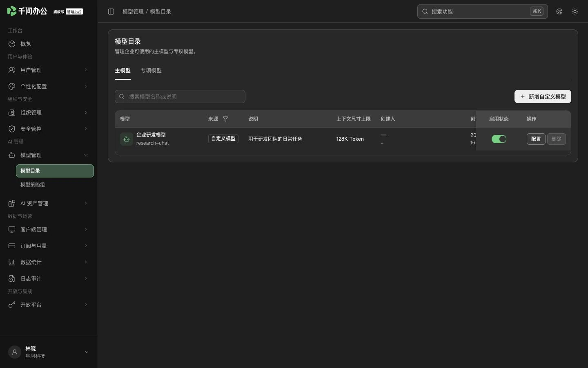The image size is (588, 368).
Task: Click the 搜索模型名称或说明 search field
Action: (180, 96)
